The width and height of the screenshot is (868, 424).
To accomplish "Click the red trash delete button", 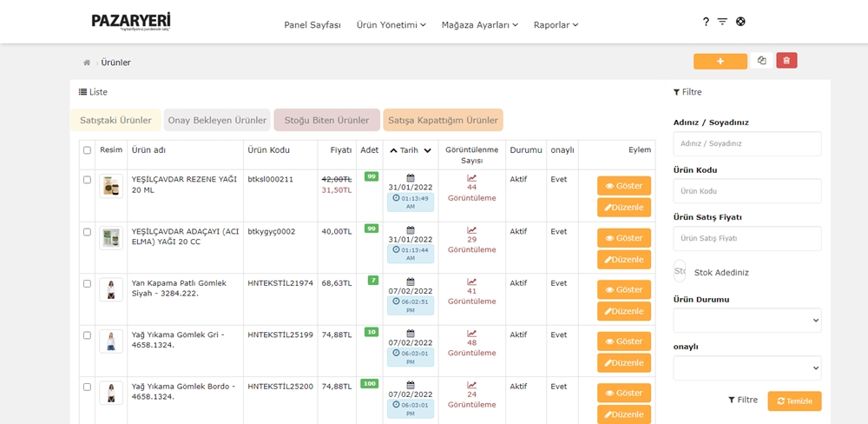I will 786,61.
